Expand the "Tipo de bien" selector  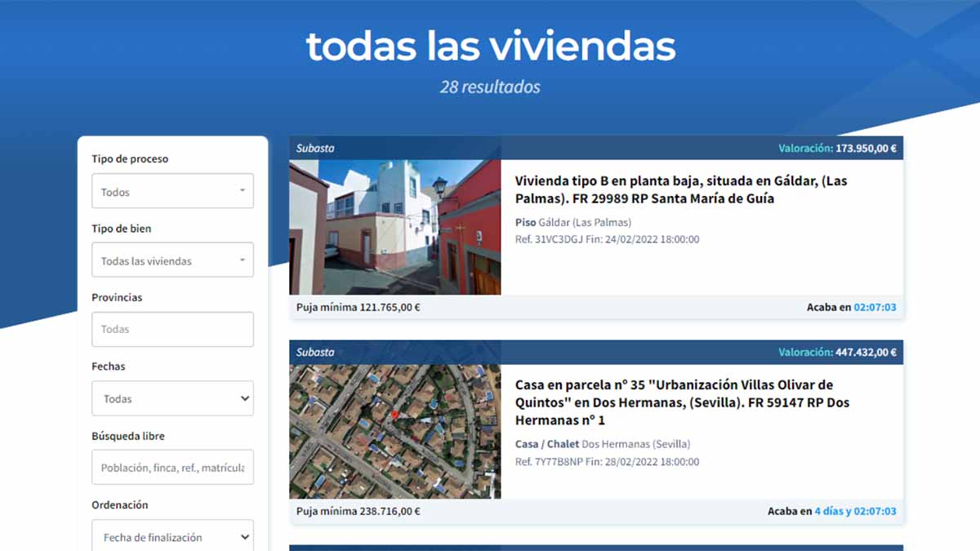tap(172, 260)
